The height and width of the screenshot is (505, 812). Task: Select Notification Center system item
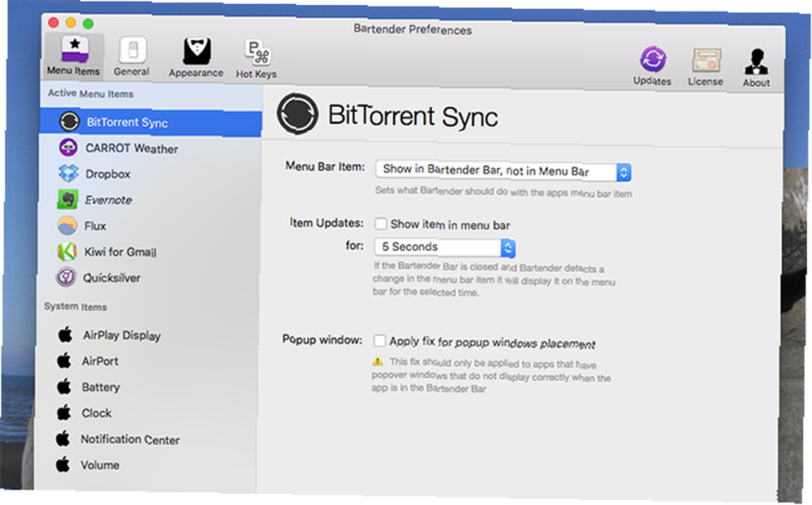(145, 439)
